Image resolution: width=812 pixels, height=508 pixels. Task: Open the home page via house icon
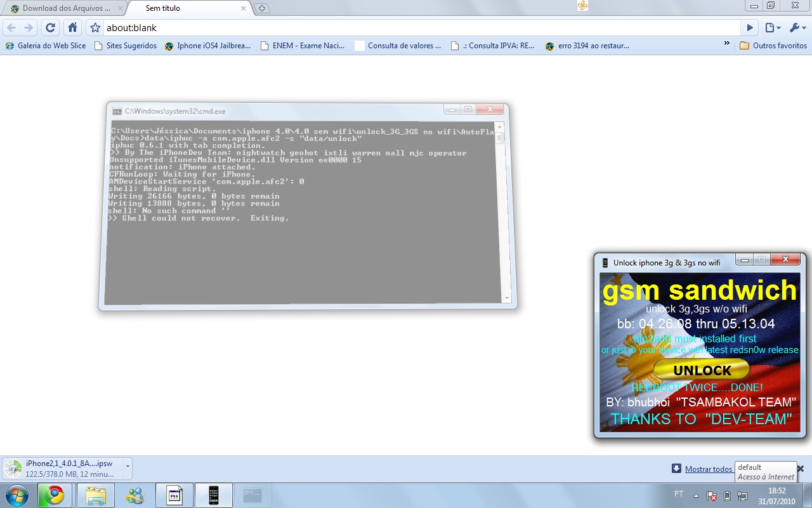pos(73,28)
